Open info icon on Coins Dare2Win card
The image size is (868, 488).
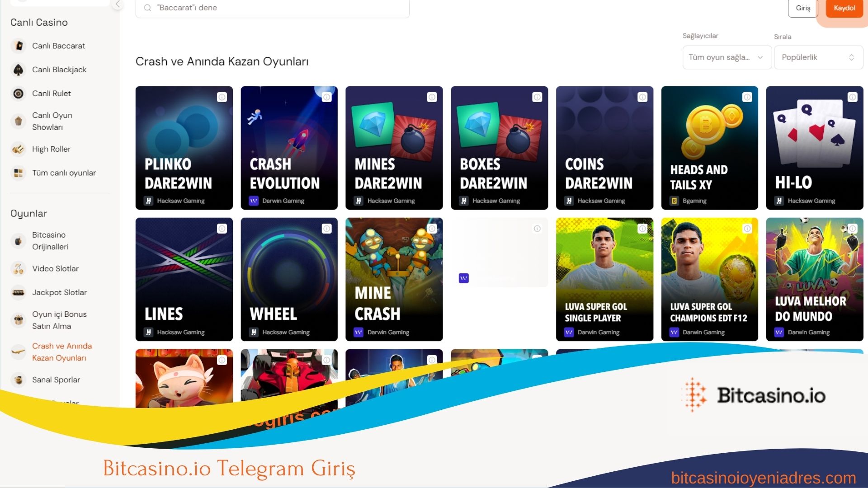(x=642, y=97)
